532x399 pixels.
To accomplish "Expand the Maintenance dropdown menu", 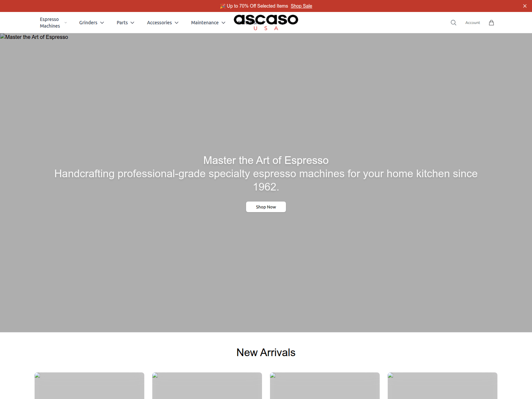I will [208, 23].
